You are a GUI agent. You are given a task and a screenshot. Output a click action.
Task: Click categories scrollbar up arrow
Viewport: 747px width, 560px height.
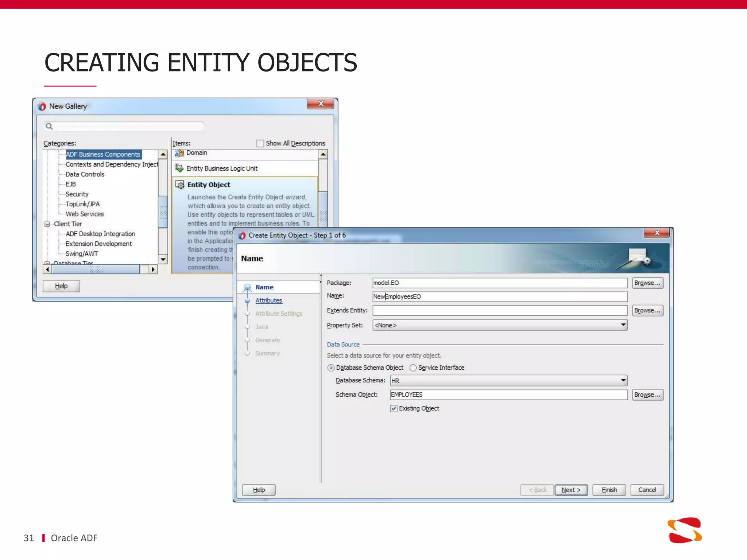click(x=163, y=155)
